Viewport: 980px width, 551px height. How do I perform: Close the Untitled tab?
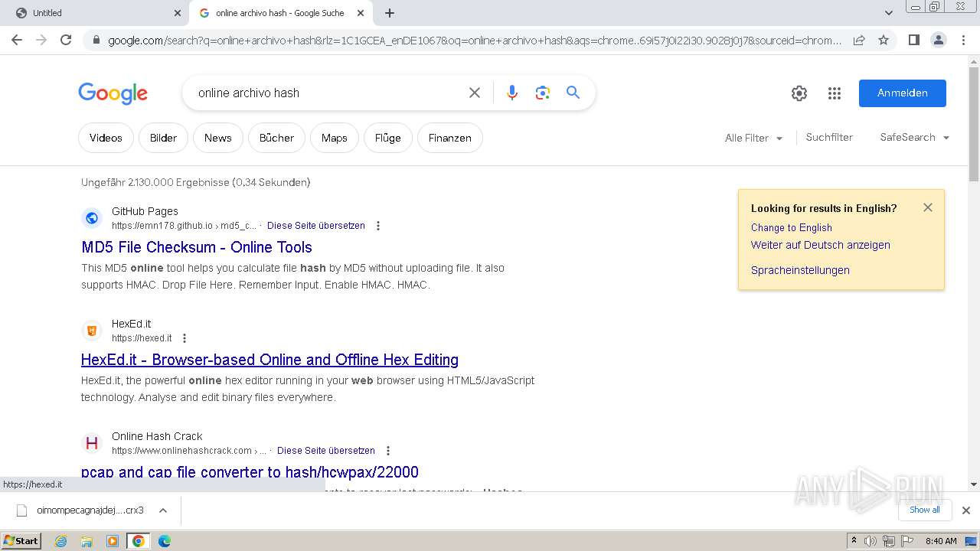(x=178, y=13)
